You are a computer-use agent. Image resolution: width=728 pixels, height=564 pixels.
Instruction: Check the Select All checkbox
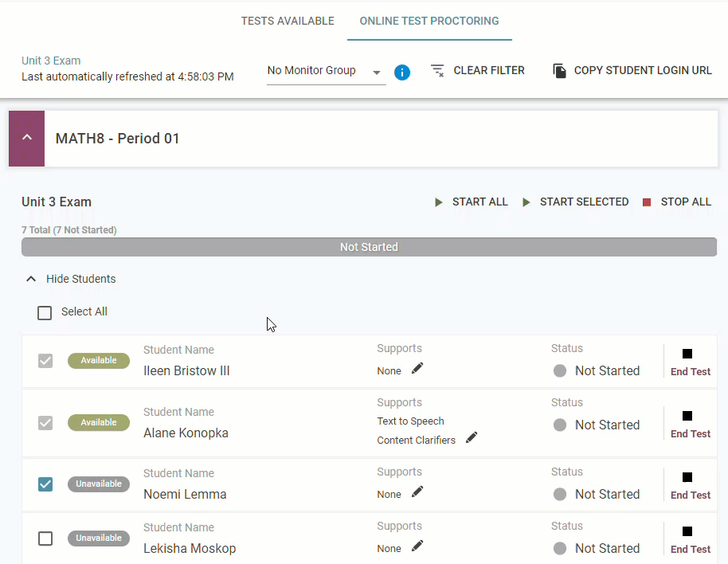click(45, 313)
